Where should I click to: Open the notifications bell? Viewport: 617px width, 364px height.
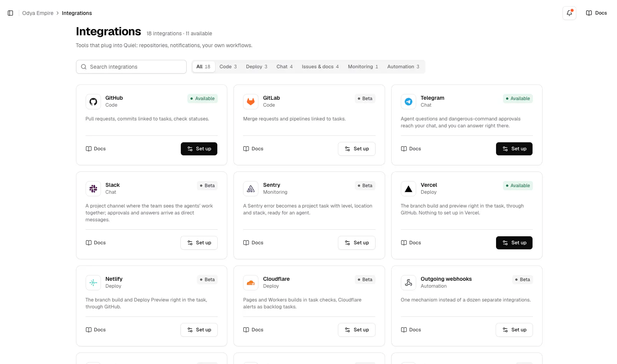(569, 13)
